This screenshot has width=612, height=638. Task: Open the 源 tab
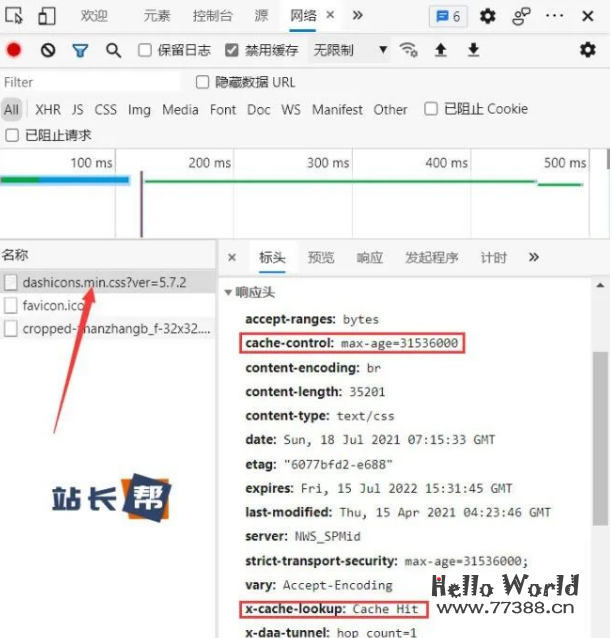pos(261,16)
